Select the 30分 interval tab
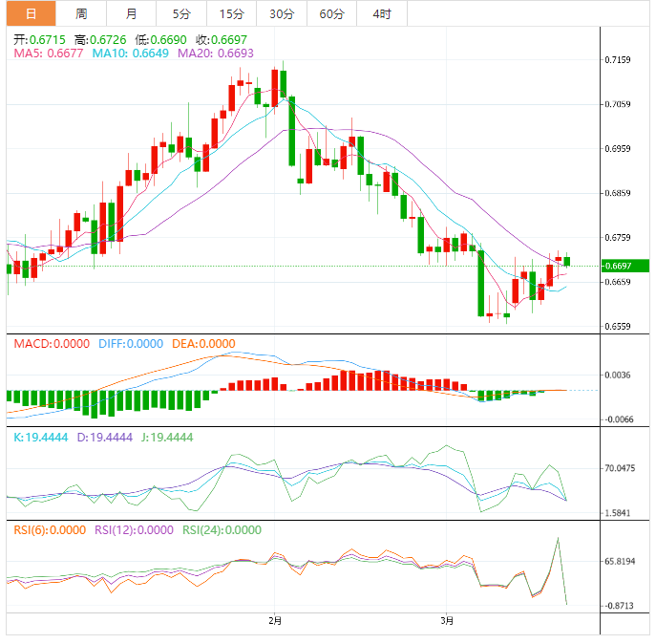 (282, 13)
